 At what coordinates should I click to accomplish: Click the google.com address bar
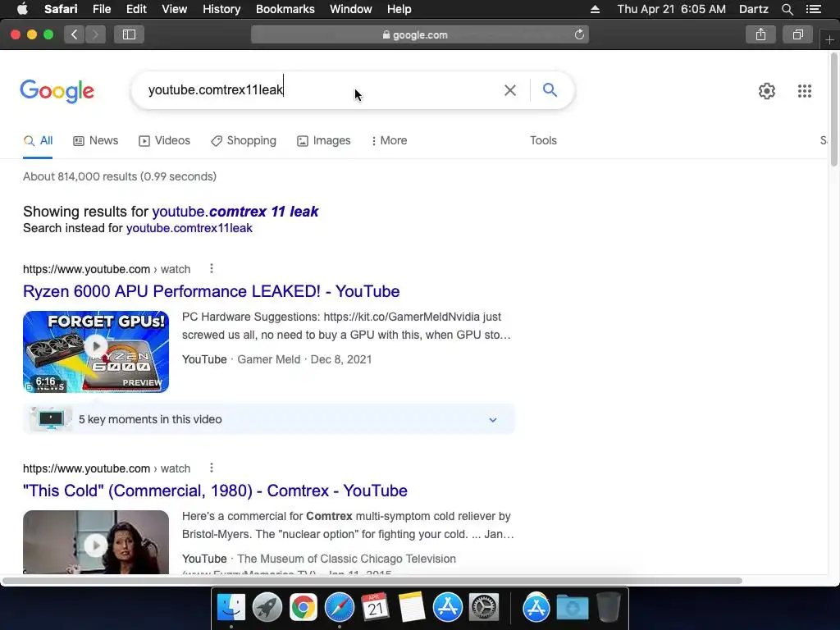click(419, 34)
